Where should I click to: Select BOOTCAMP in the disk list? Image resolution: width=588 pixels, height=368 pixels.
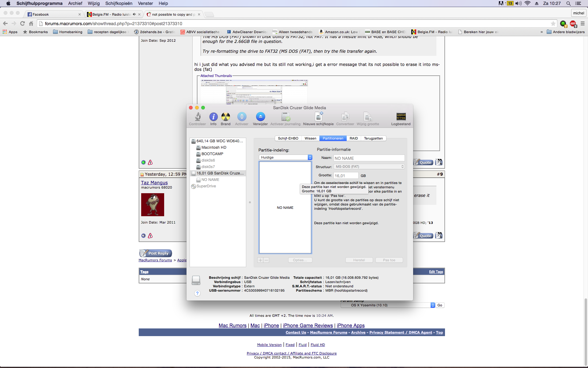coord(212,154)
